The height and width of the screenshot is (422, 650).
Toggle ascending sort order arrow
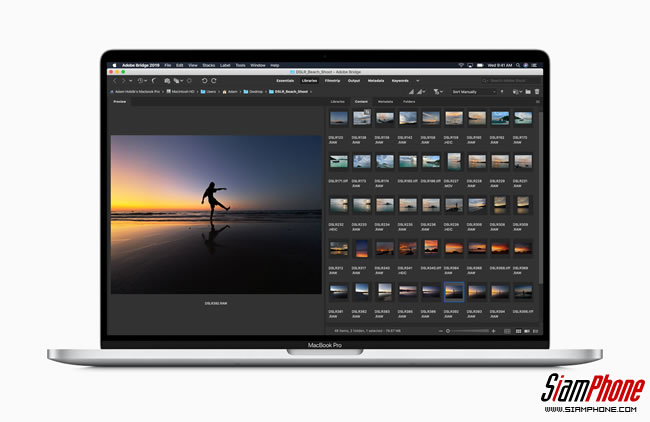502,92
